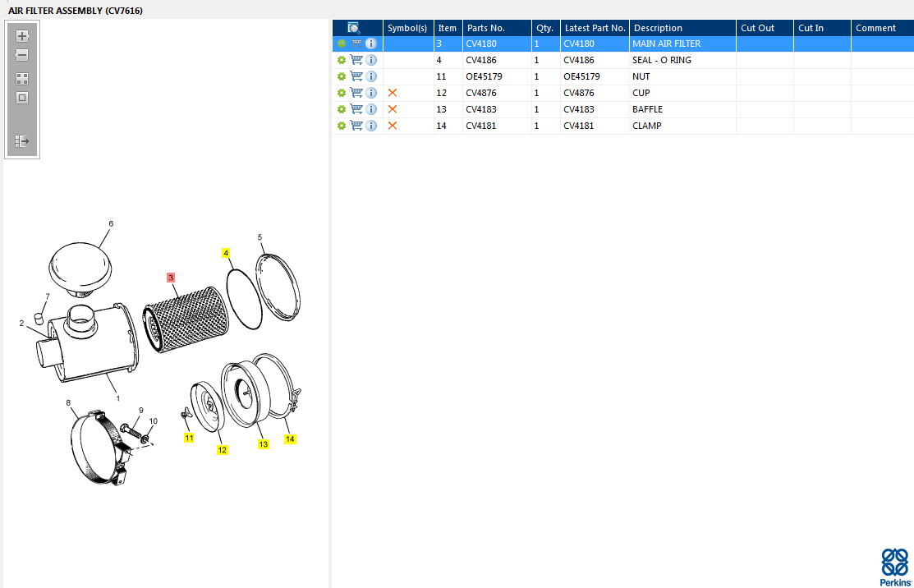Click the Perkins logo
The image size is (914, 588).
pyautogui.click(x=895, y=567)
